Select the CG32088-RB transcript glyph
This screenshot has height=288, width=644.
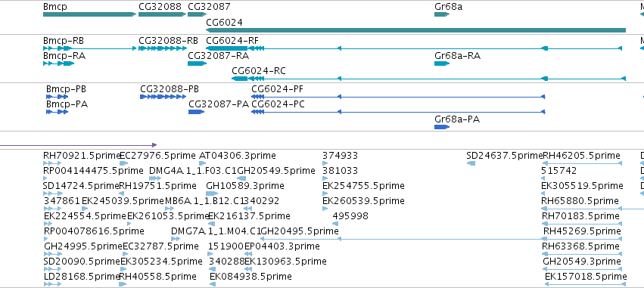pyautogui.click(x=162, y=48)
